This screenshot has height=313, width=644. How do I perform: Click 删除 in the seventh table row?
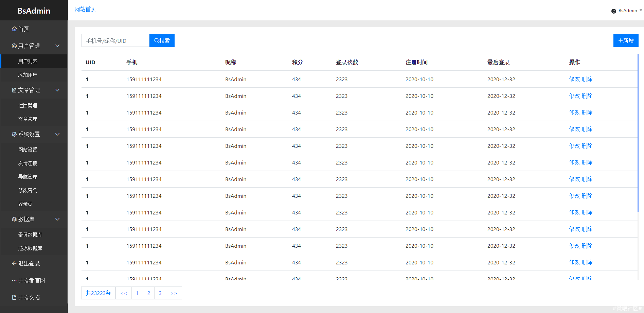click(x=587, y=179)
